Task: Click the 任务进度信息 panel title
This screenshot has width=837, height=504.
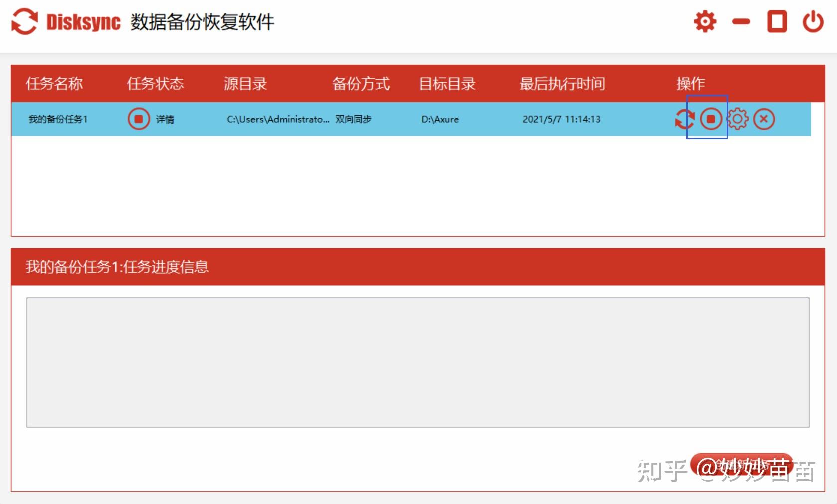Action: (117, 267)
